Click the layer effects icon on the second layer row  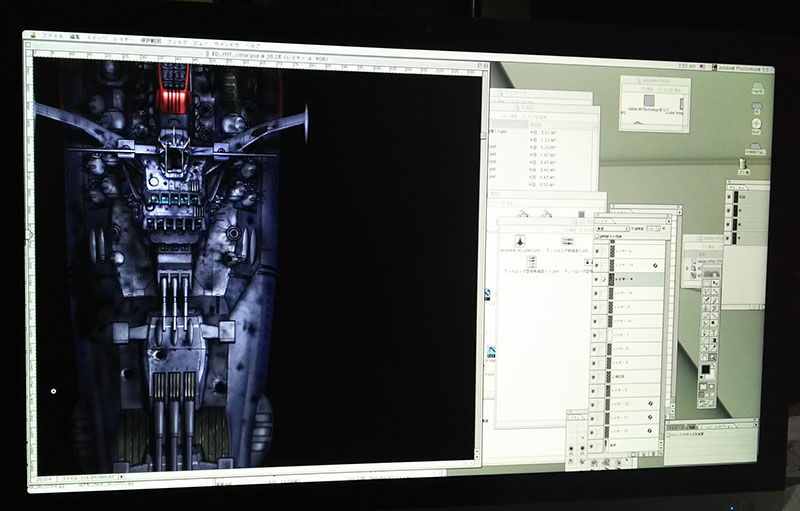point(655,265)
